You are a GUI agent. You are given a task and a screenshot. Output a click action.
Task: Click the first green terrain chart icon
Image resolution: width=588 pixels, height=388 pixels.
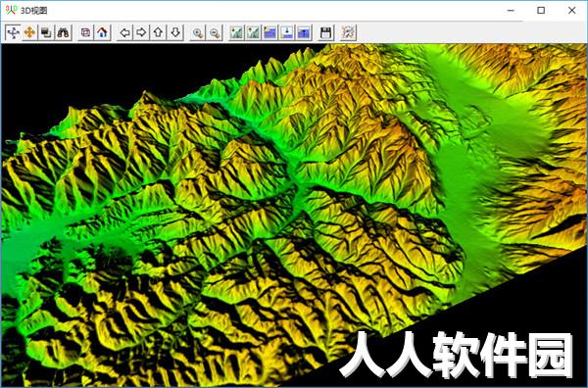tap(236, 32)
